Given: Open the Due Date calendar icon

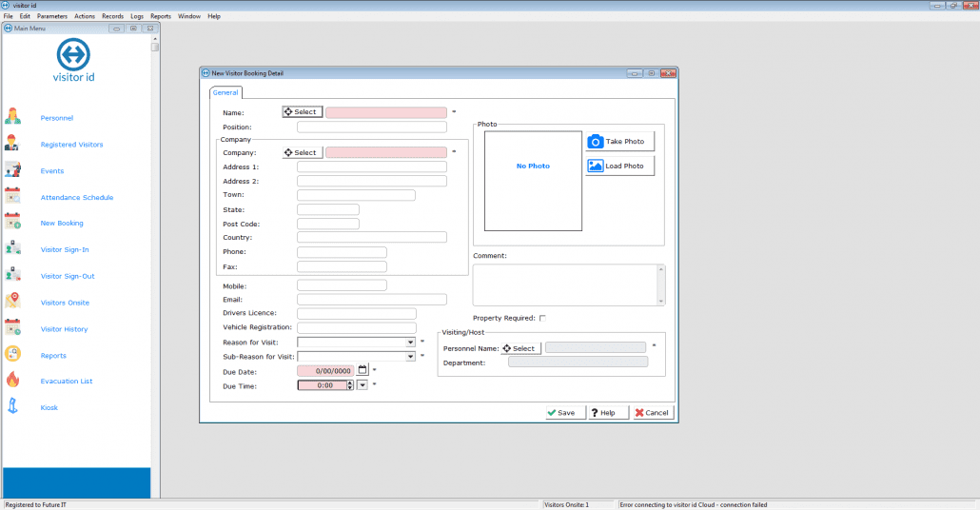Looking at the screenshot, I should [x=363, y=370].
